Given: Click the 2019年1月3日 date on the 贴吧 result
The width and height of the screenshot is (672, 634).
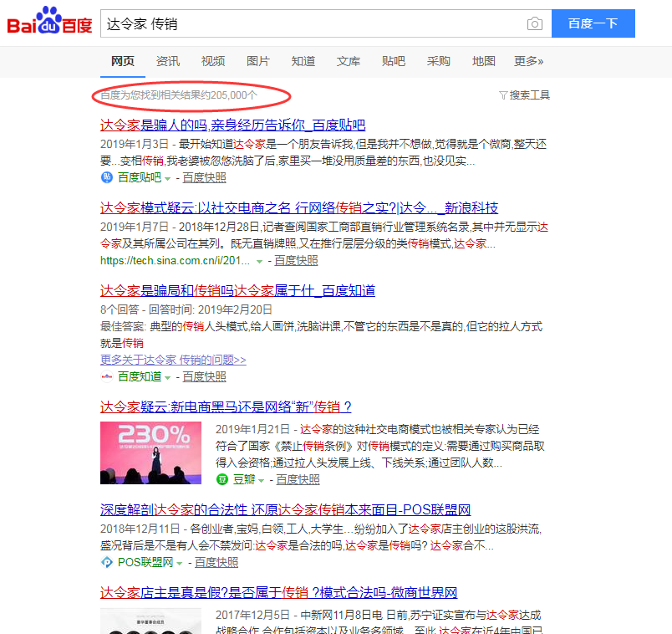Looking at the screenshot, I should click(135, 144).
